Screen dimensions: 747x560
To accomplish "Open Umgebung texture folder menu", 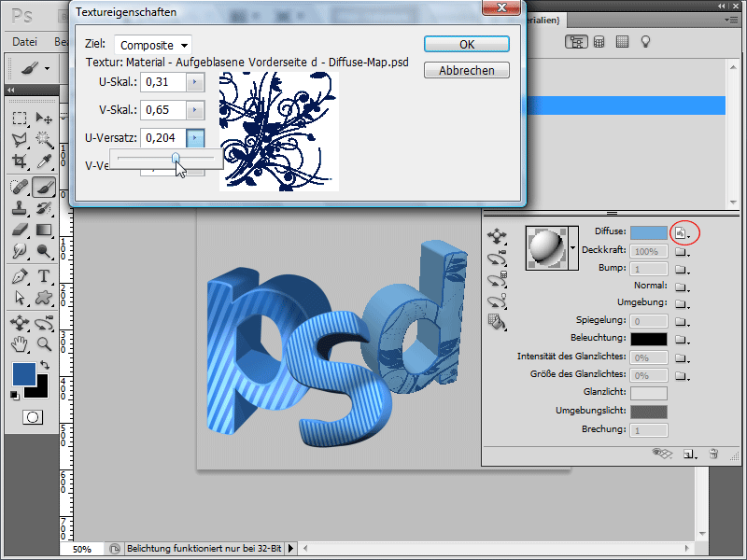I will [683, 304].
